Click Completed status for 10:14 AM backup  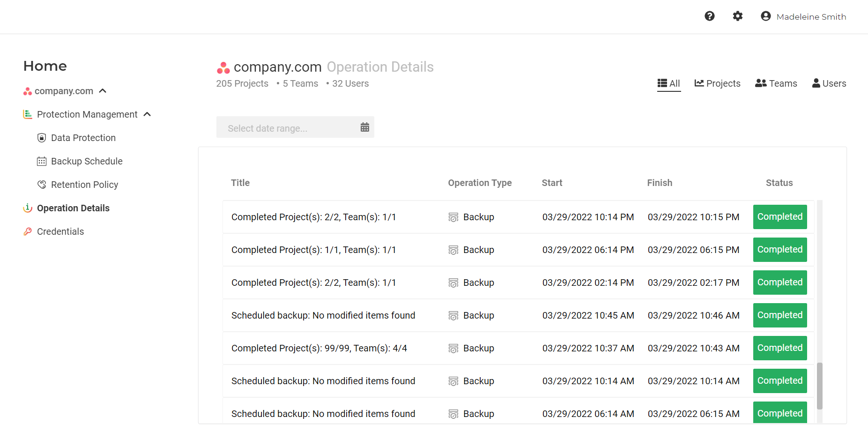[x=780, y=381]
